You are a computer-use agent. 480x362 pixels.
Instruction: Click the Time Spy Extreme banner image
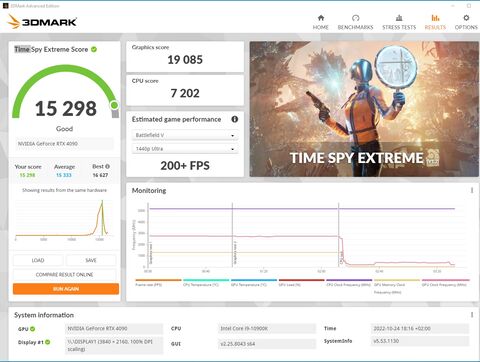pyautogui.click(x=364, y=109)
